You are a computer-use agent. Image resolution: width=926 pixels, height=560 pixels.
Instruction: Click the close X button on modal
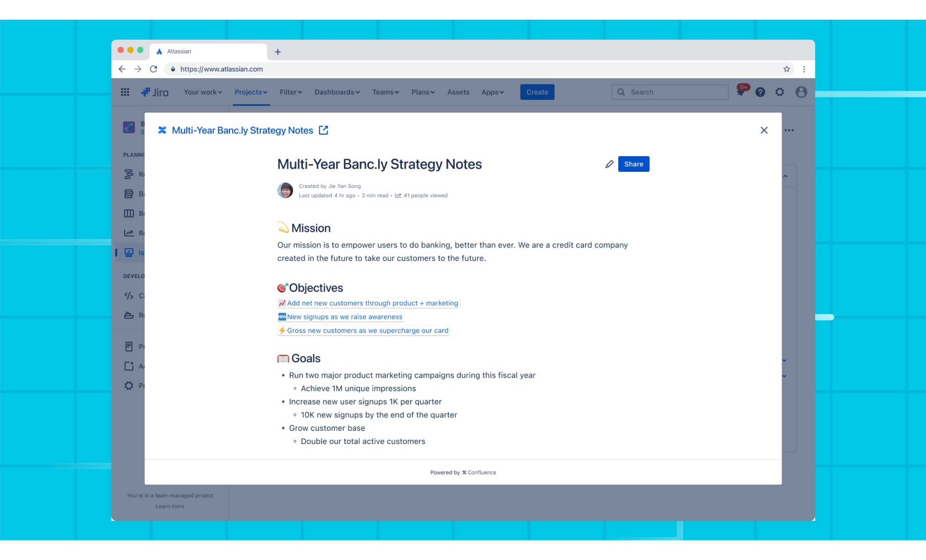[764, 130]
